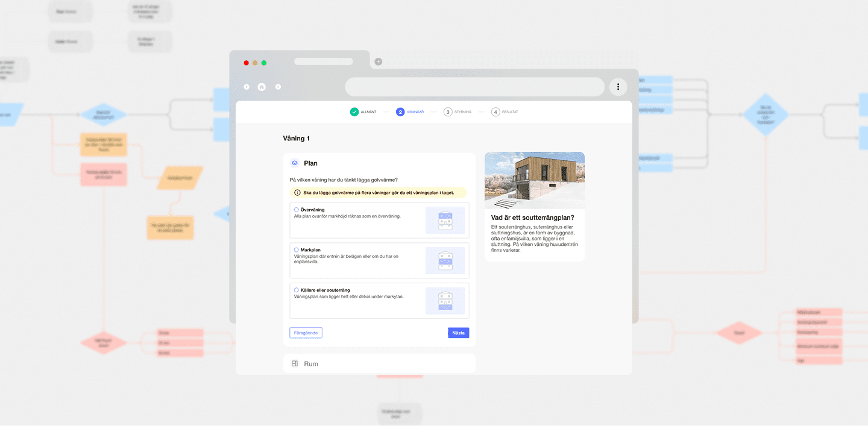Select the Markplan radio option
Viewport: 868px width, 426px height.
pos(297,249)
